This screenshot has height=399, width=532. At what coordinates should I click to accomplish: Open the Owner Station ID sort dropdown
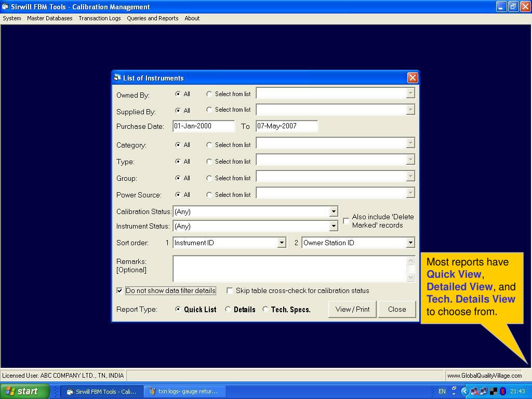(x=410, y=243)
